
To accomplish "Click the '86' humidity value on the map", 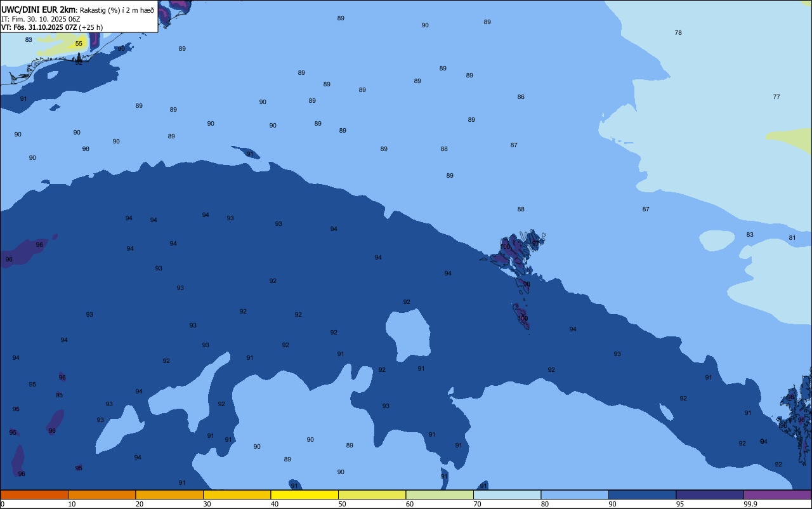I will [521, 97].
